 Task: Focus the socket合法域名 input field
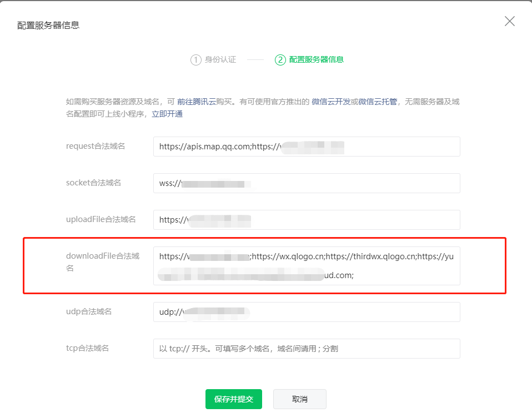(x=307, y=183)
